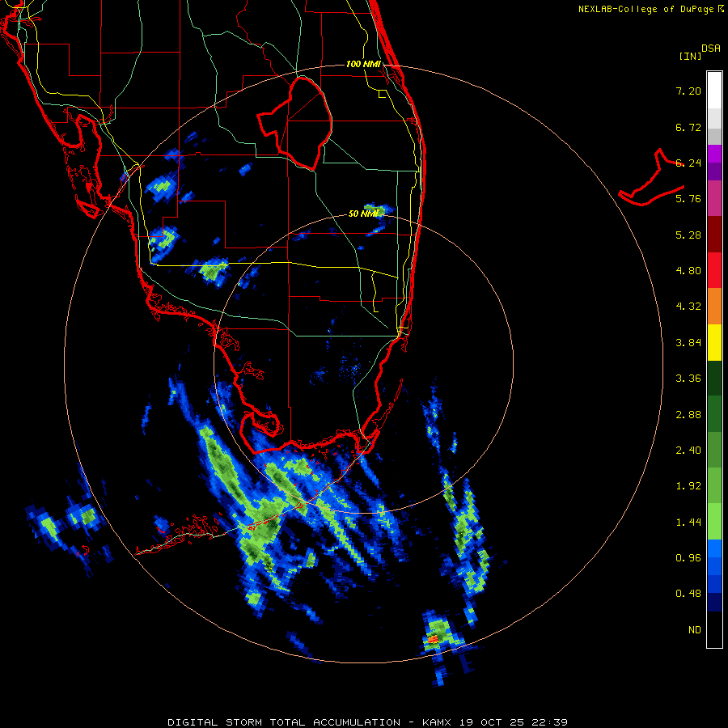Click the 6.24 legend value

click(688, 163)
